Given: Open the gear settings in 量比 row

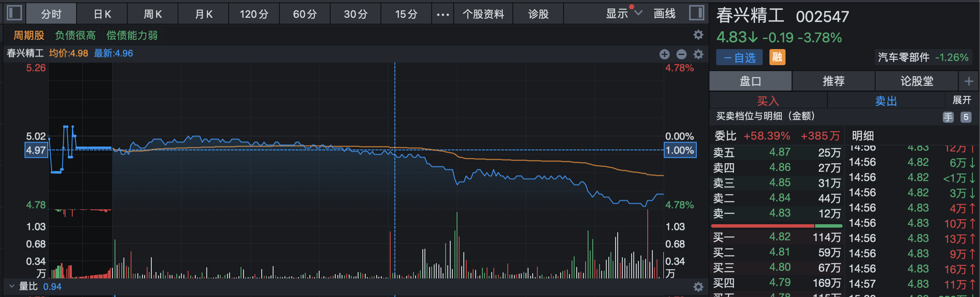Looking at the screenshot, I should coord(698,287).
